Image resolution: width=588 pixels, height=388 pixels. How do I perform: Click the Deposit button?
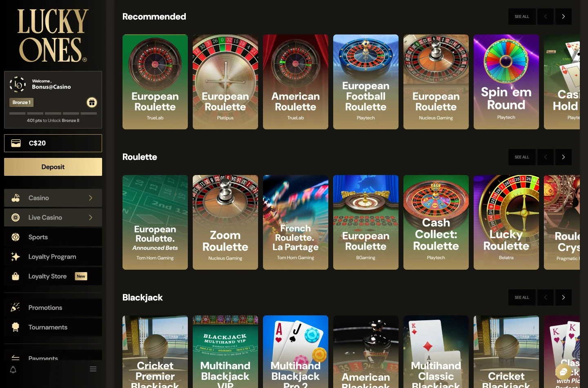pos(53,167)
